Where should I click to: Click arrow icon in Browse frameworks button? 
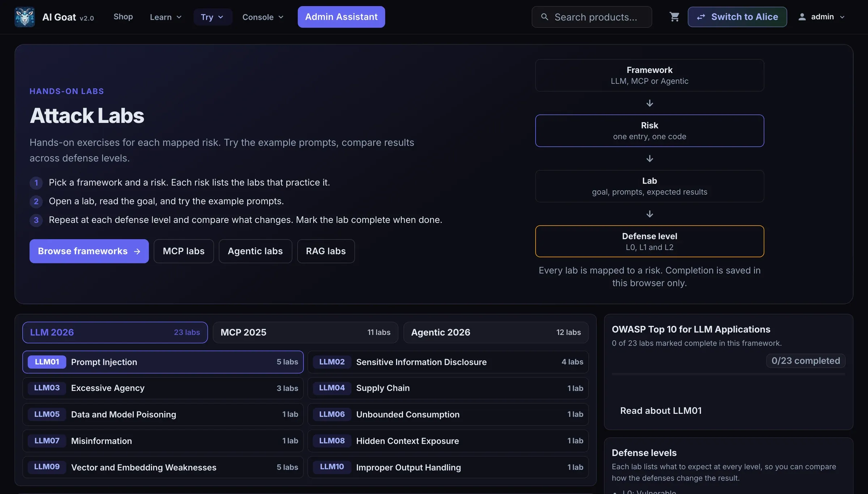(x=137, y=251)
